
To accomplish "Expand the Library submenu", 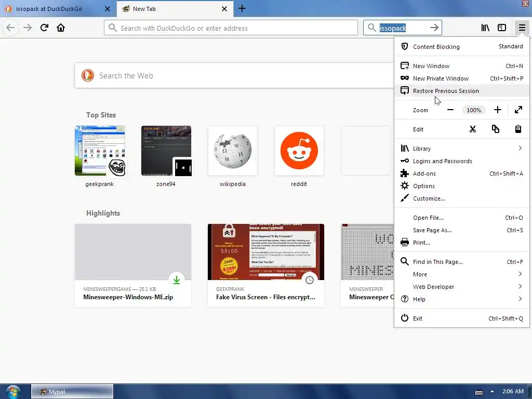I will click(x=461, y=148).
